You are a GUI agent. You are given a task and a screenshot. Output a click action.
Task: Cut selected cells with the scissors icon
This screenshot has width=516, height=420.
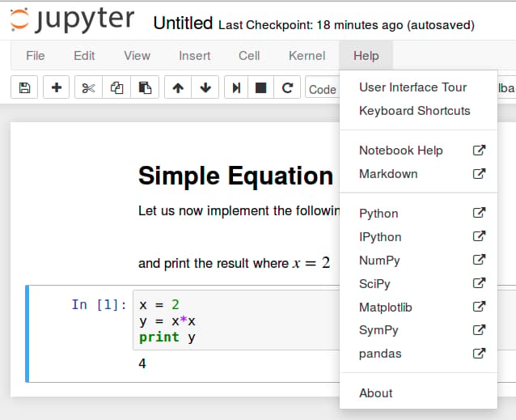click(88, 87)
